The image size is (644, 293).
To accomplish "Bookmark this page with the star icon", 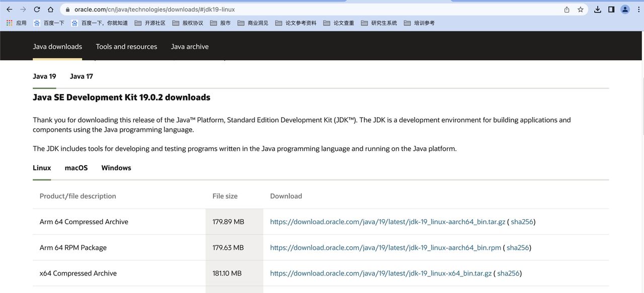I will [580, 10].
